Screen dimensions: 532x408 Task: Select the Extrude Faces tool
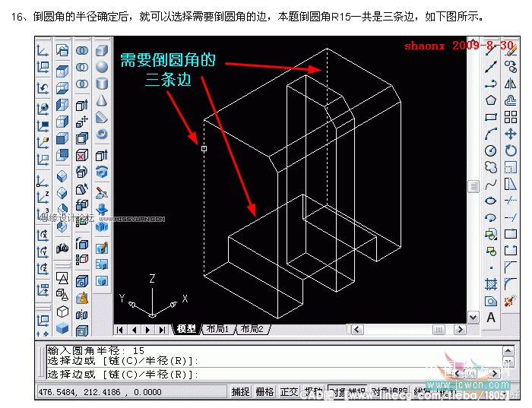82,105
